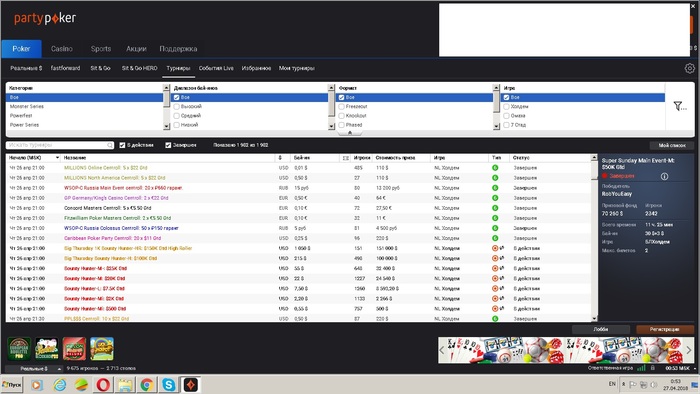
Task: Check the 'Freezeout' format checkbox
Action: point(342,107)
